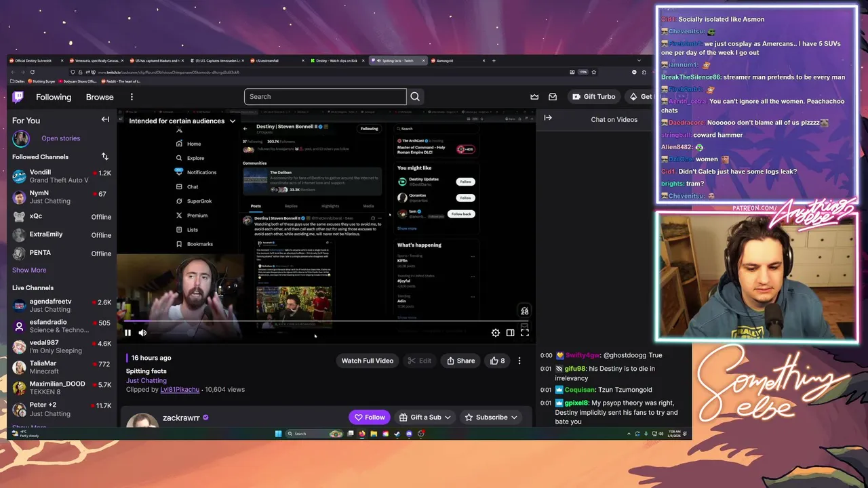
Task: Open browser tab list dropdown arrow
Action: (639, 60)
